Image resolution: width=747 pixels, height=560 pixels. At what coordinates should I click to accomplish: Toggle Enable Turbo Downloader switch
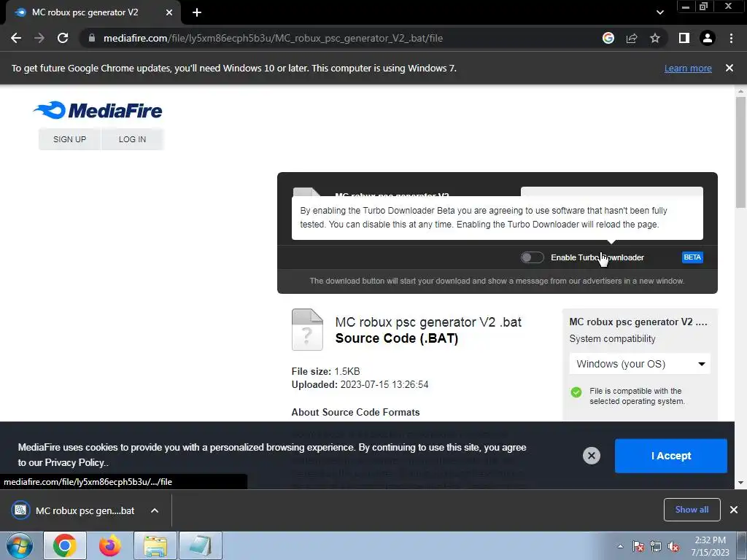click(532, 257)
